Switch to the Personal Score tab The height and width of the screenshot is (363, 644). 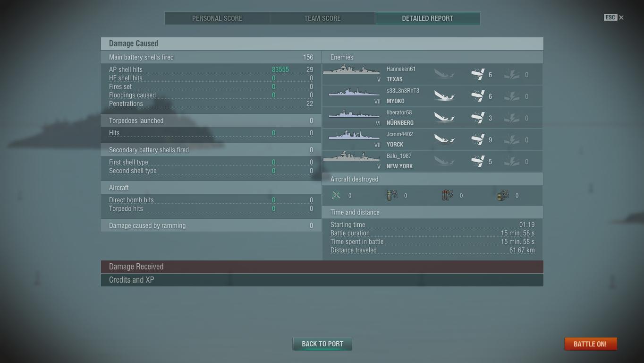click(217, 18)
